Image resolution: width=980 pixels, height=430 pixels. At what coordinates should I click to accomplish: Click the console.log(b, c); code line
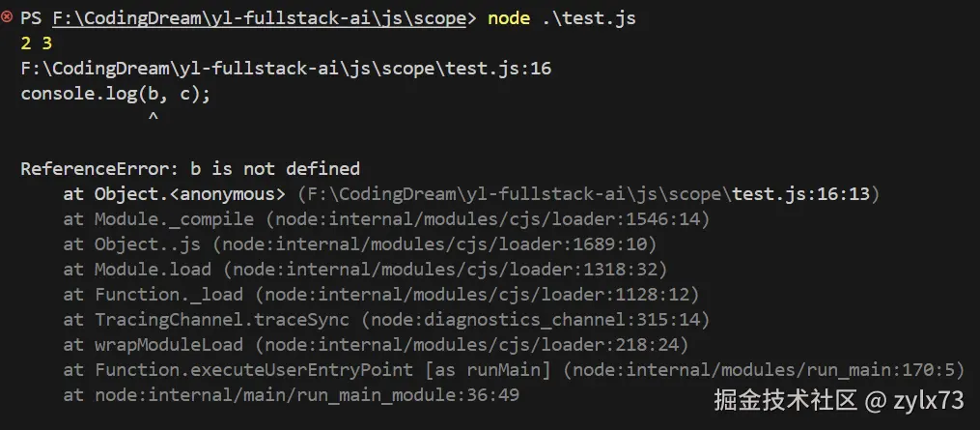pos(115,95)
